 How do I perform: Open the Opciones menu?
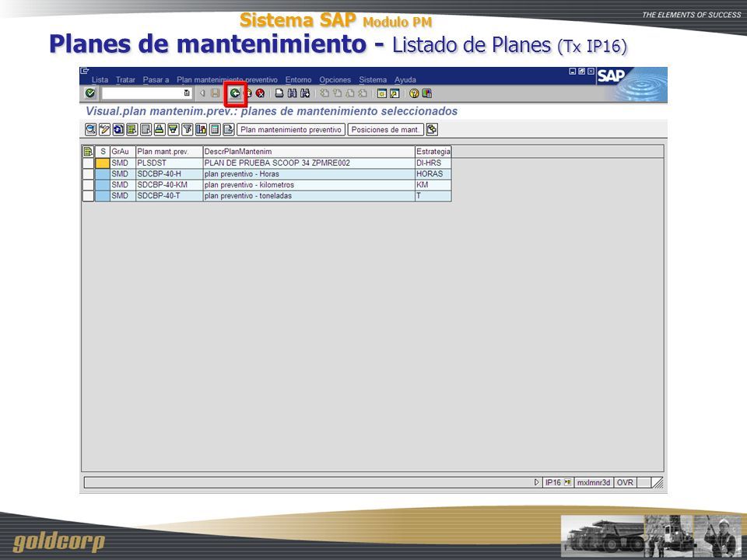click(x=335, y=79)
